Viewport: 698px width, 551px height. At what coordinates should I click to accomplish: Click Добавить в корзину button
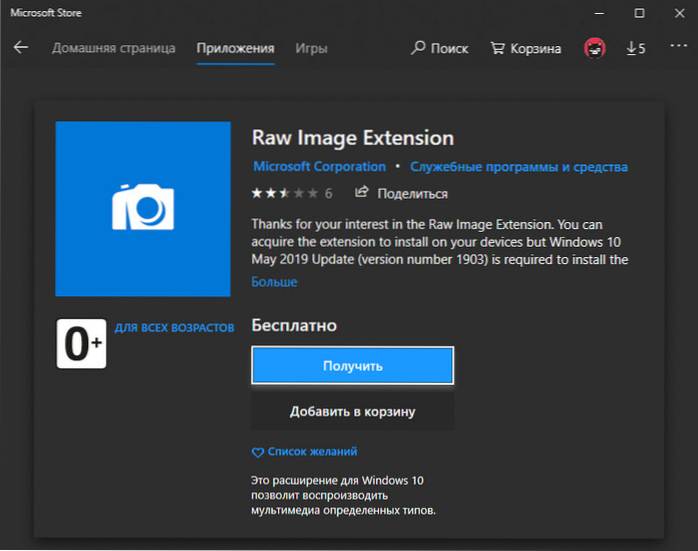[352, 411]
